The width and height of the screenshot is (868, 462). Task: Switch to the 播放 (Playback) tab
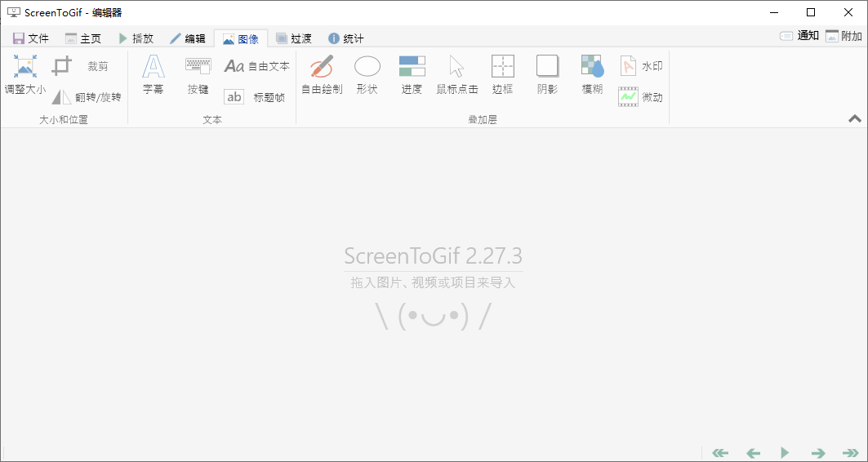coord(136,38)
